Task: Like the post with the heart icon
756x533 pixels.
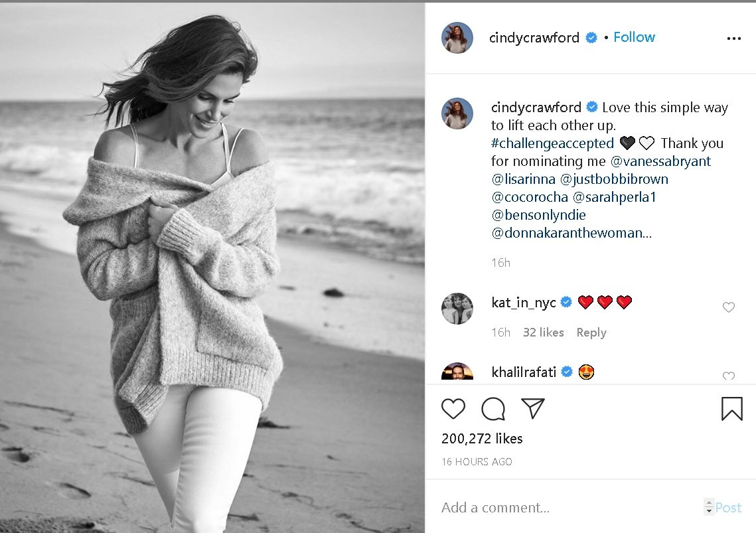Action: click(x=453, y=409)
